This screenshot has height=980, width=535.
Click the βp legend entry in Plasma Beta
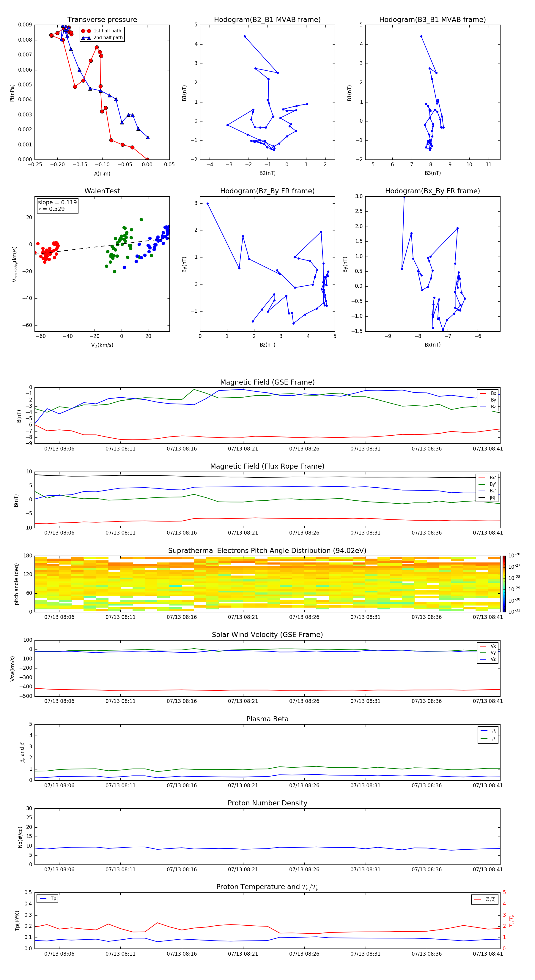click(x=488, y=731)
